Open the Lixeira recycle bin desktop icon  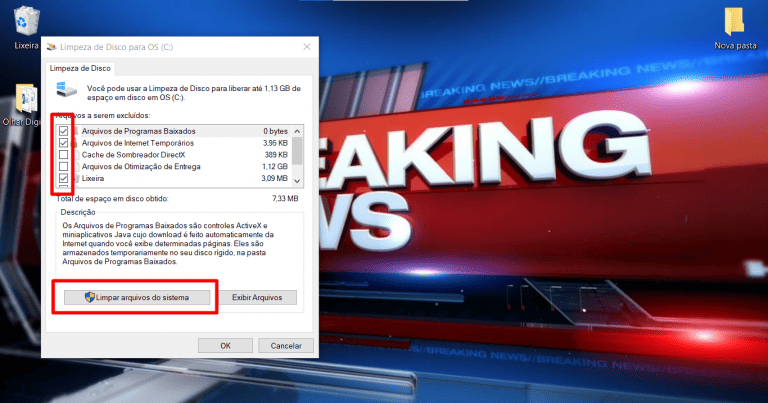(x=26, y=24)
